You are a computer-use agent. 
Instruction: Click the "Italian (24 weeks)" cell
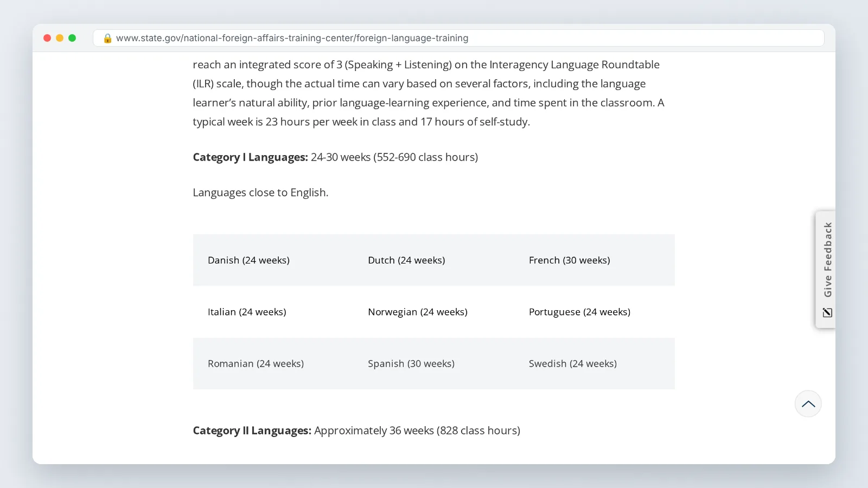click(x=273, y=312)
